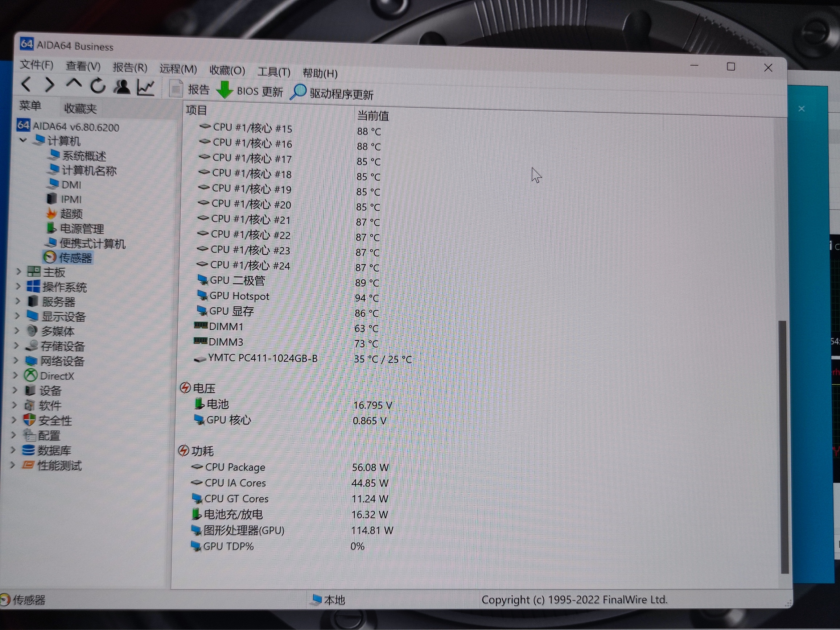The width and height of the screenshot is (840, 630).
Task: Close the blue window behind AIDA64
Action: 801,109
